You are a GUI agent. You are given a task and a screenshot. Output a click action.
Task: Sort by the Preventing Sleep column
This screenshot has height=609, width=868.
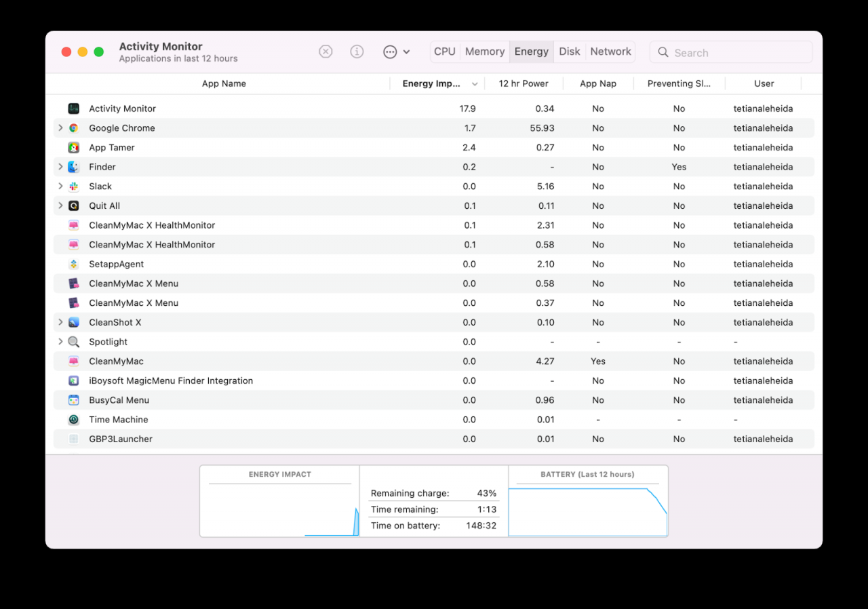(x=679, y=83)
